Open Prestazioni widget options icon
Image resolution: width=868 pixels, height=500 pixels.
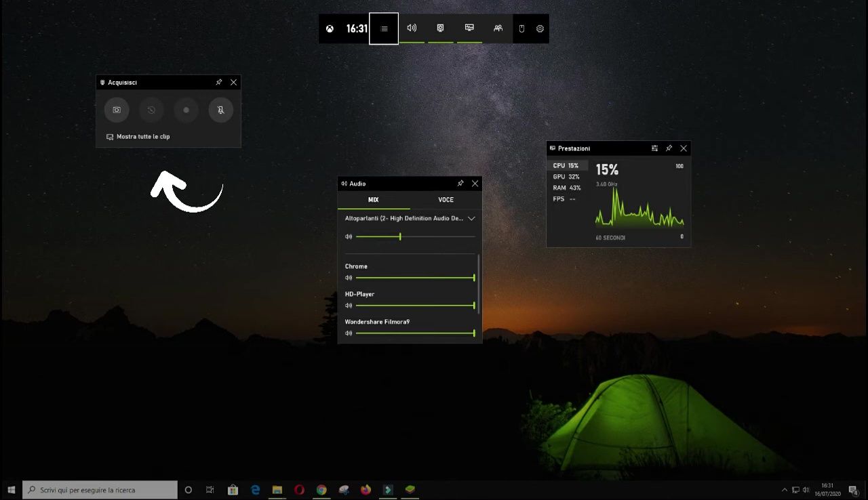click(654, 148)
